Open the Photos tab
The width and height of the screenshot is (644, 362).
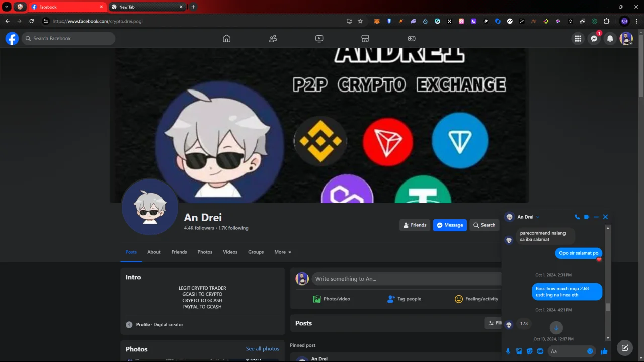pyautogui.click(x=205, y=252)
